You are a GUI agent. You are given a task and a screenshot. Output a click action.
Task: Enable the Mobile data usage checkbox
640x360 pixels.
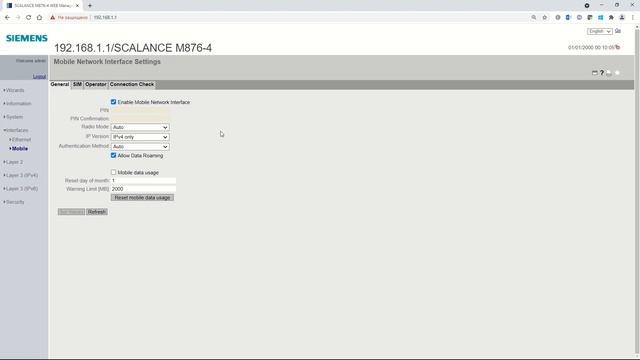click(113, 172)
